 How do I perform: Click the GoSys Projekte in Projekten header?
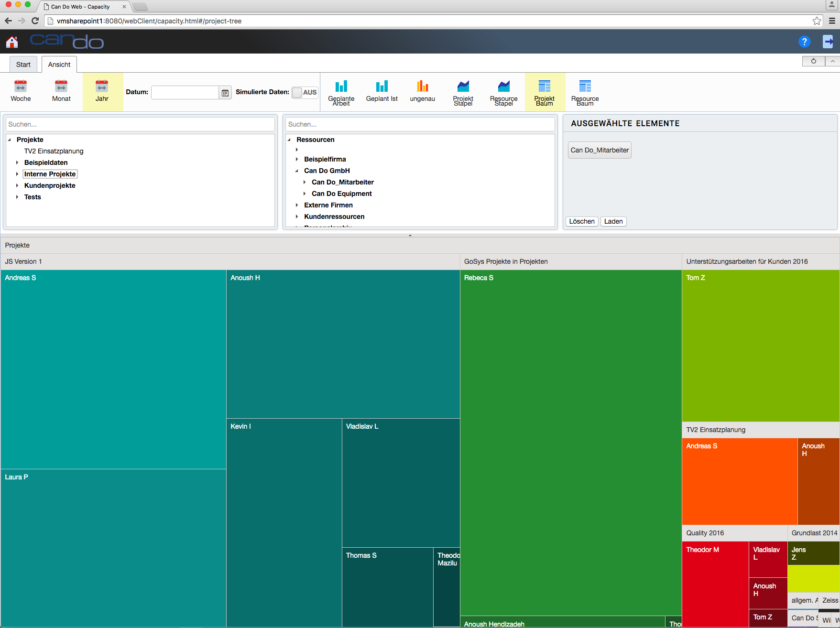pos(571,261)
